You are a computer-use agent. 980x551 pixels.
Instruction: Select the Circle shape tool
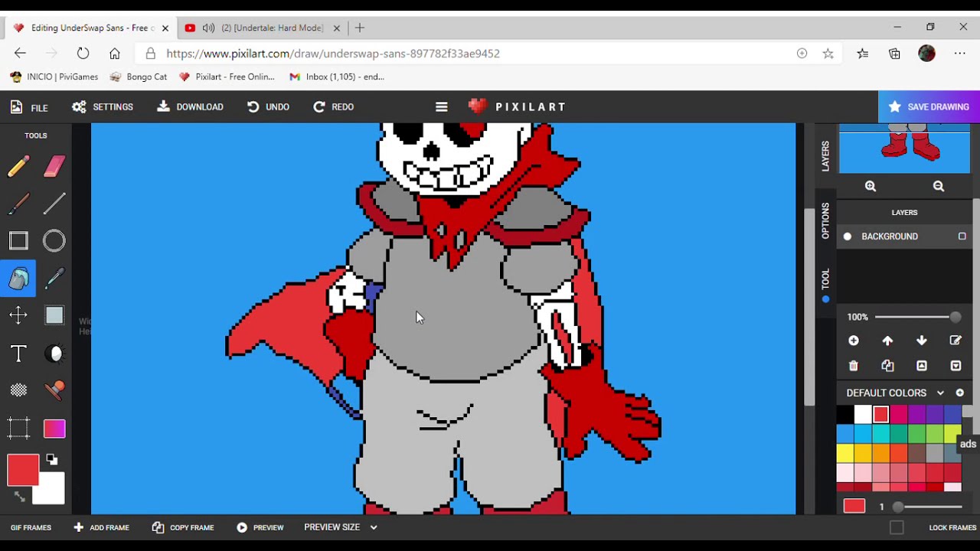tap(54, 241)
